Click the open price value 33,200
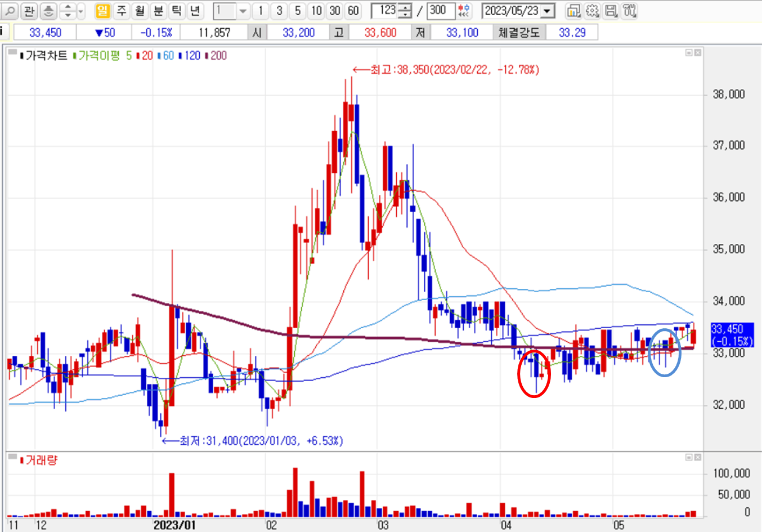 tap(298, 33)
